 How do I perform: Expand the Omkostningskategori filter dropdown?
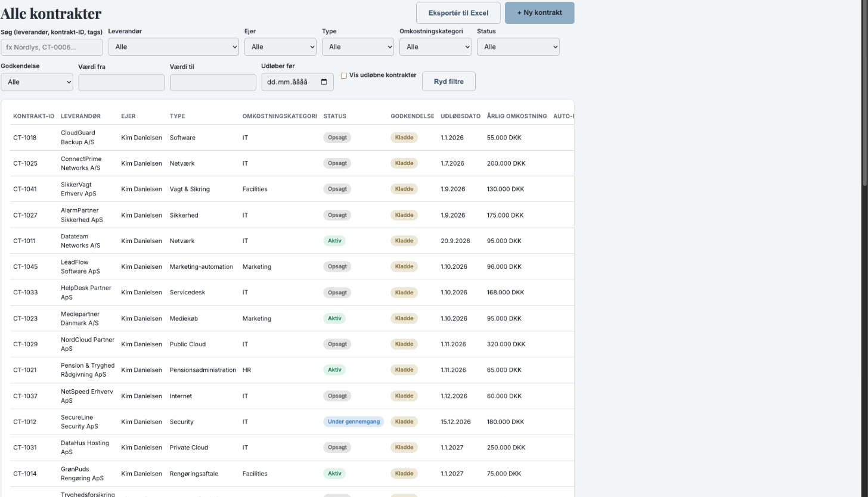click(435, 47)
